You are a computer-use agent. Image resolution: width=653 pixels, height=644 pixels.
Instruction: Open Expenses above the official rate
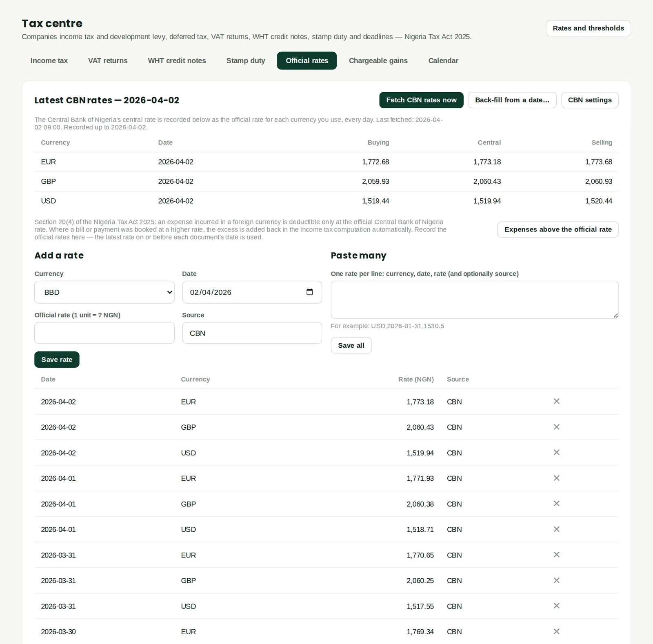(x=558, y=229)
